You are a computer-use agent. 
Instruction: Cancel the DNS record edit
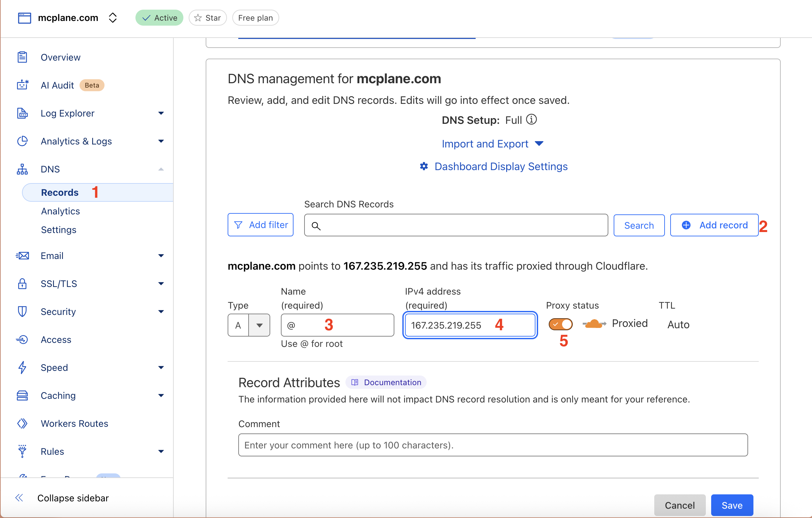(680, 505)
